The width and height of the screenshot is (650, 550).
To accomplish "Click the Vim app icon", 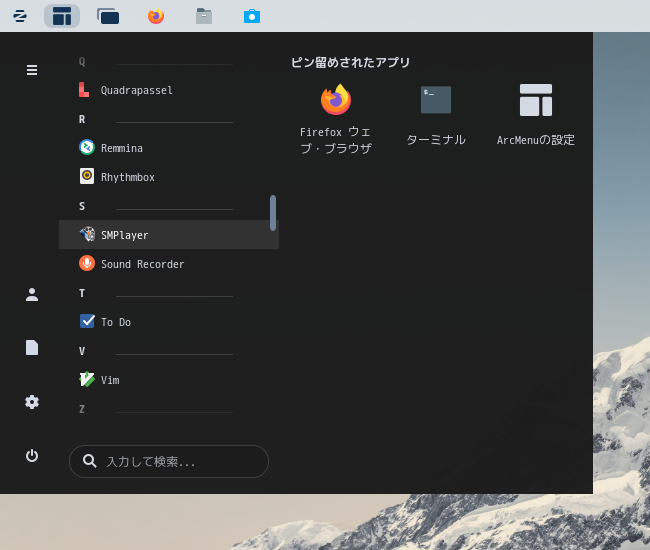I will 87,379.
